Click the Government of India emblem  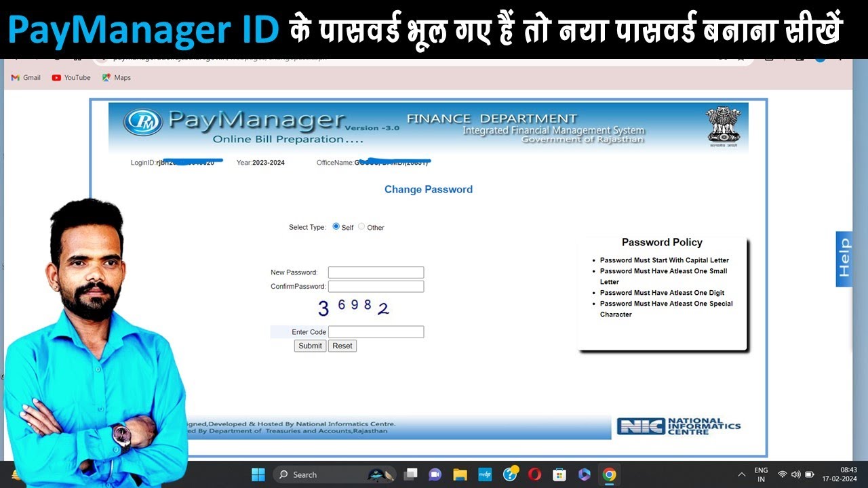[724, 125]
